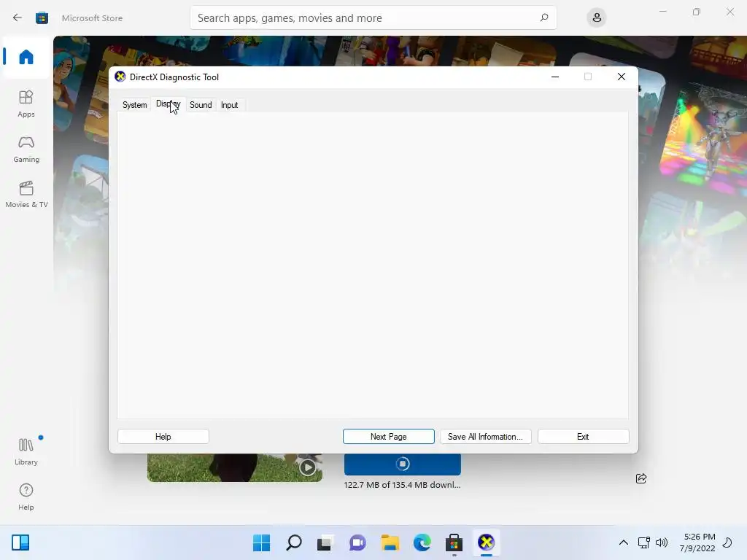The height and width of the screenshot is (560, 747).
Task: Open the Store account profile icon
Action: point(597,17)
